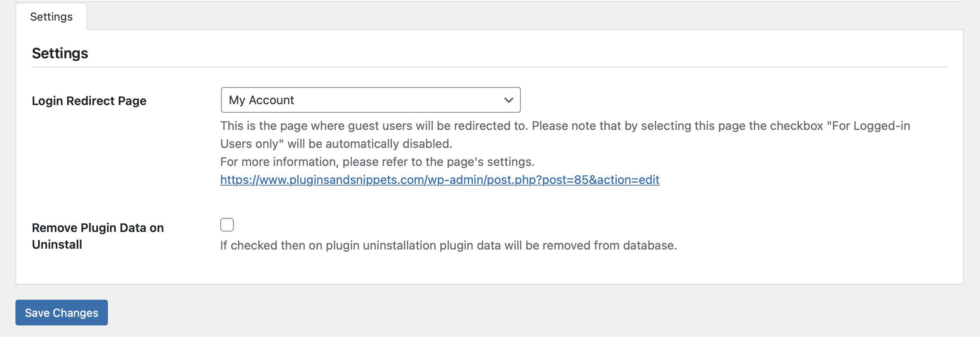980x337 pixels.
Task: Click the divider line under Settings heading
Action: (490, 67)
